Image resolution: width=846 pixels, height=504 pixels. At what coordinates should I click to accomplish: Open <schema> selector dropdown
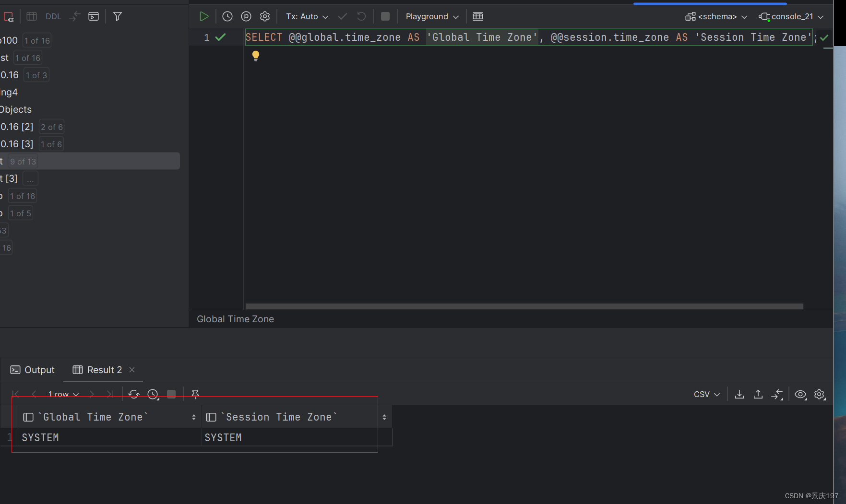pos(716,16)
